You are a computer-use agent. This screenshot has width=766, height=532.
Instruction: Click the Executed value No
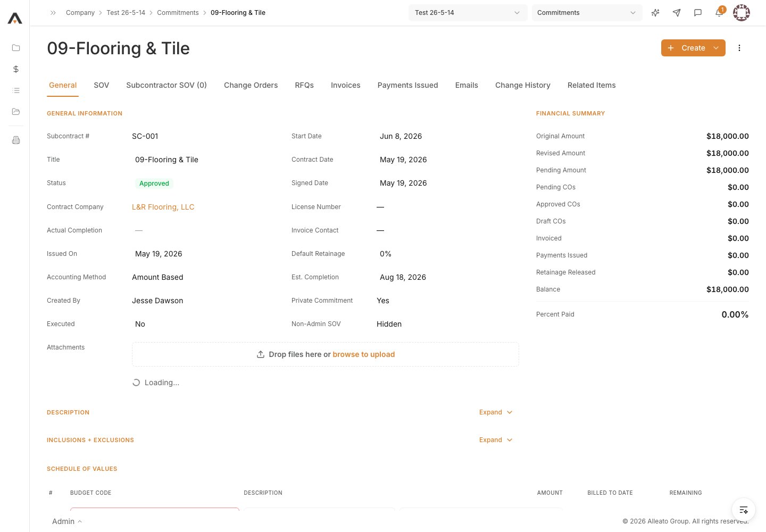click(140, 324)
